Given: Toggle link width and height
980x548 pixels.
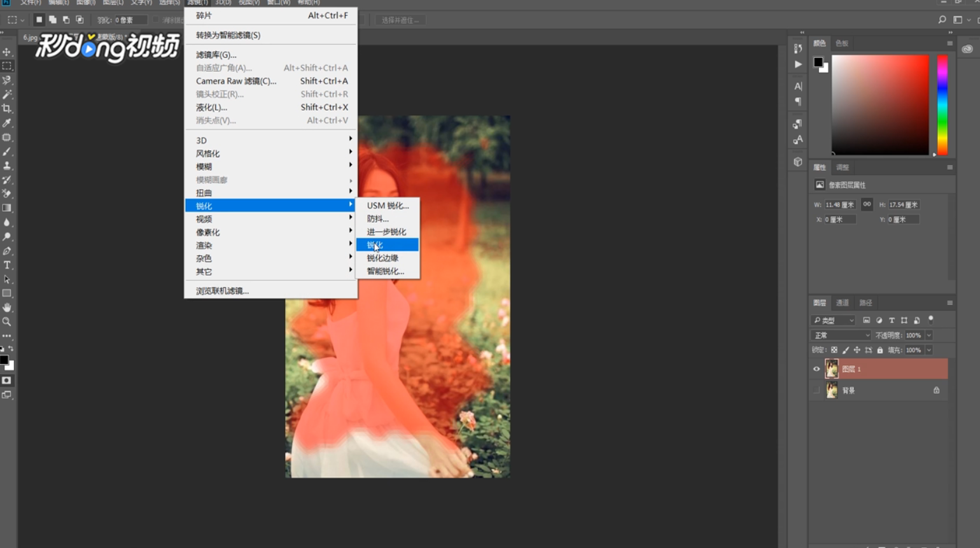Looking at the screenshot, I should [867, 204].
